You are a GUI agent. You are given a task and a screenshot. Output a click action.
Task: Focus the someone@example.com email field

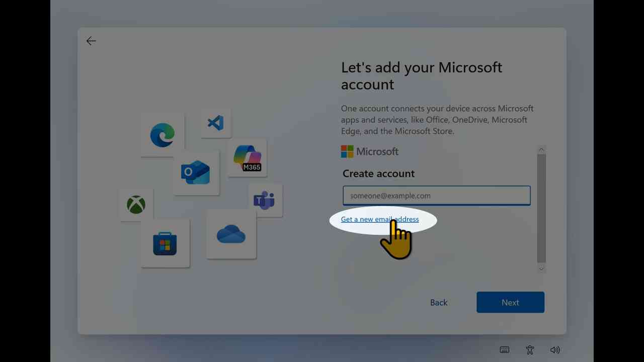[437, 196]
